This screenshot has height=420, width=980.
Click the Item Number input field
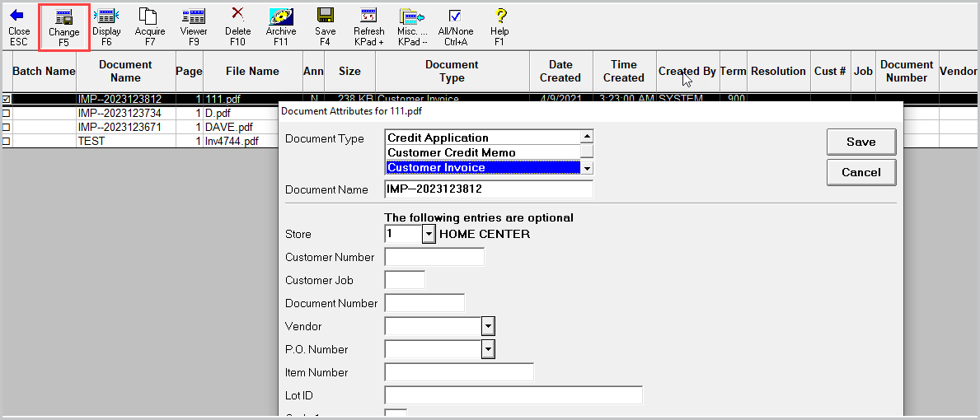click(x=459, y=372)
